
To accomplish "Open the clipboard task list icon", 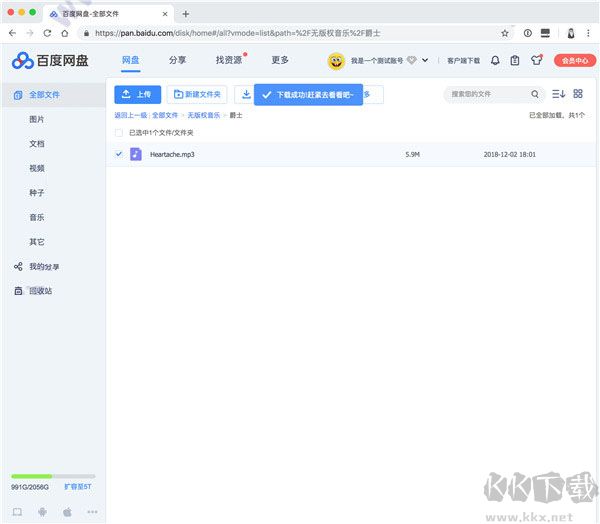I will click(515, 60).
